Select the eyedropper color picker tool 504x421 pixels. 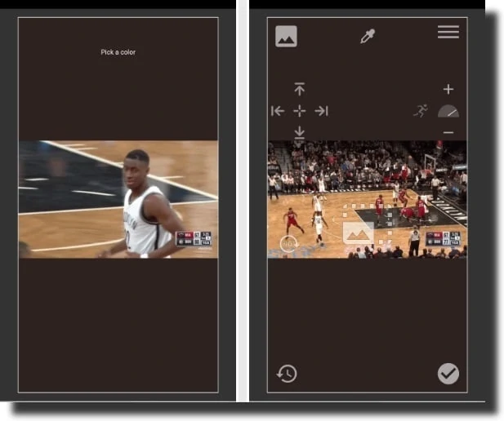coord(368,36)
